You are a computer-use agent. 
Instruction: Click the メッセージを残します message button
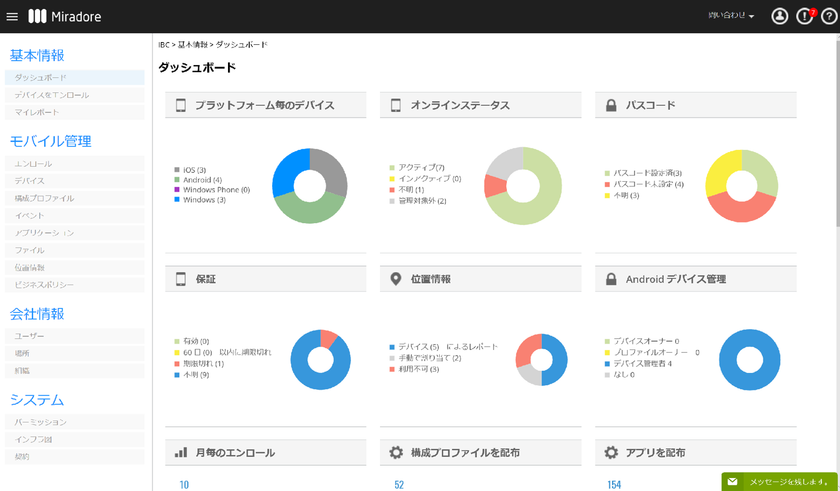779,482
